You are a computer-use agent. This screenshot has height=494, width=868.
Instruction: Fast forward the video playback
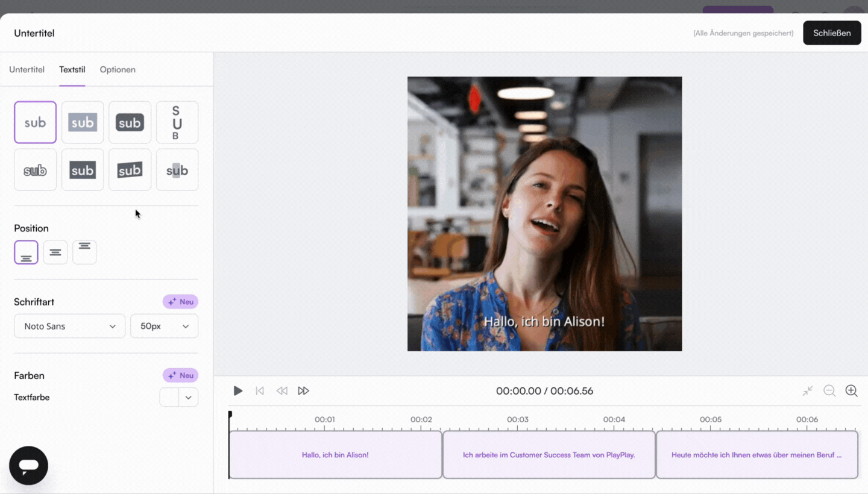click(x=303, y=391)
